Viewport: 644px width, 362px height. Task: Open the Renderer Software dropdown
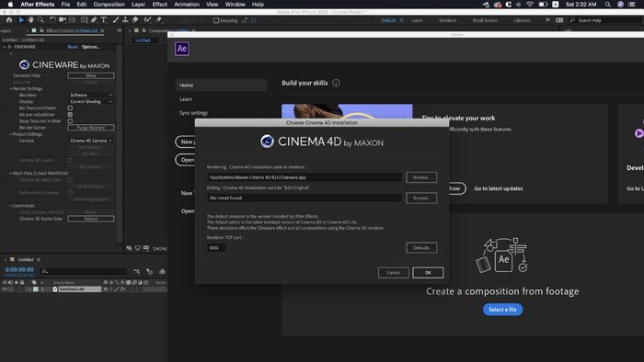(x=91, y=96)
